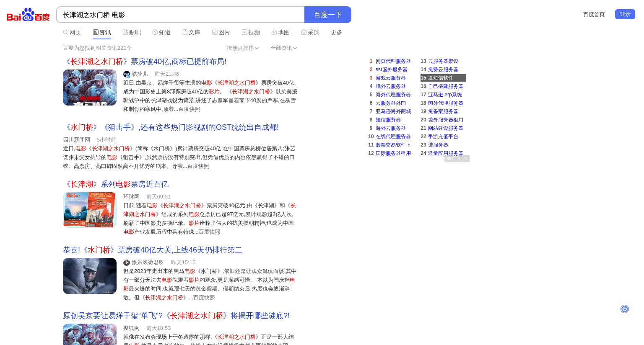Viewport: 644px width, 345px height.
Task: Open ad link 短信服务器
Action: click(388, 120)
